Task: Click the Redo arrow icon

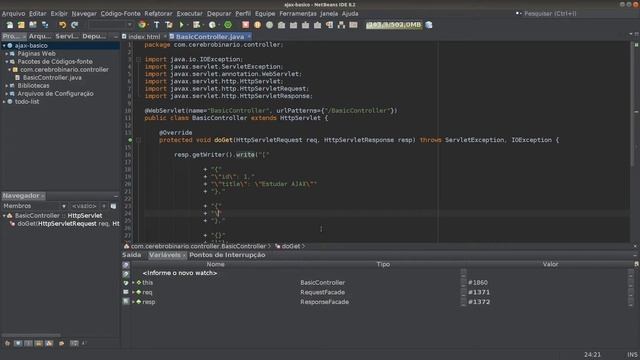Action: pyautogui.click(x=74, y=25)
